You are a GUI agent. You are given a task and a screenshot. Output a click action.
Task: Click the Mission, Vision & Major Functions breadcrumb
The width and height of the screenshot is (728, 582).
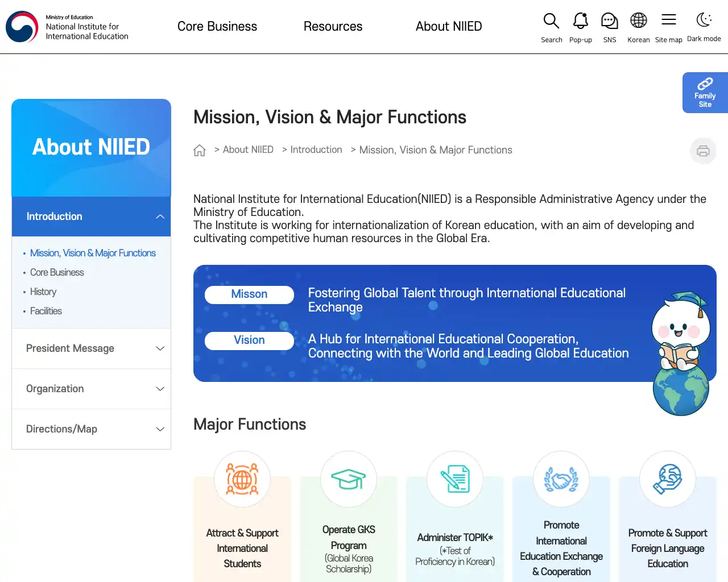pyautogui.click(x=436, y=150)
